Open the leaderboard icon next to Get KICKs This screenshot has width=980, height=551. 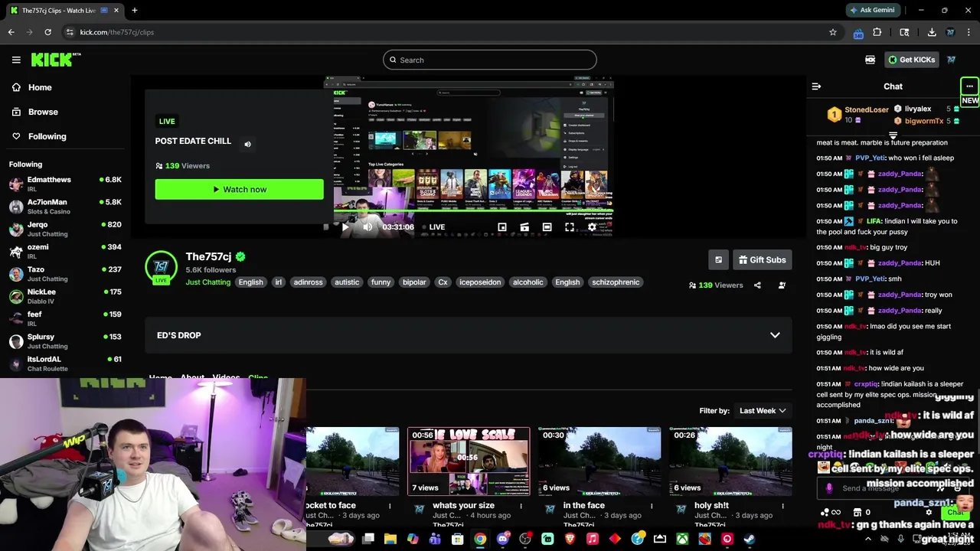coord(870,60)
